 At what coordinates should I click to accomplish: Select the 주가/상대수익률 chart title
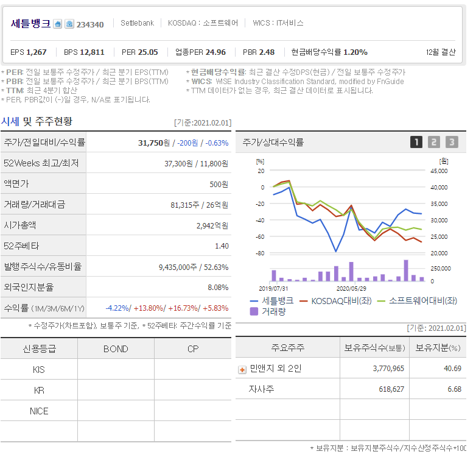[273, 142]
